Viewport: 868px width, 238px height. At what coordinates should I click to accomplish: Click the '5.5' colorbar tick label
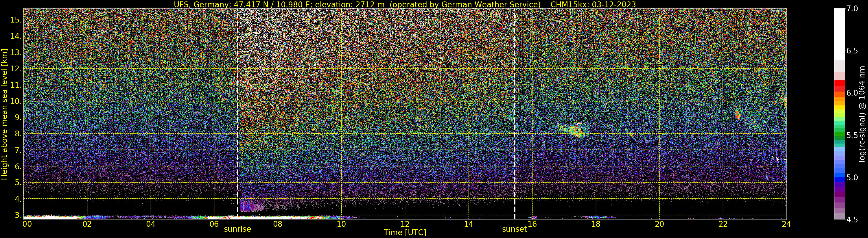pyautogui.click(x=852, y=135)
